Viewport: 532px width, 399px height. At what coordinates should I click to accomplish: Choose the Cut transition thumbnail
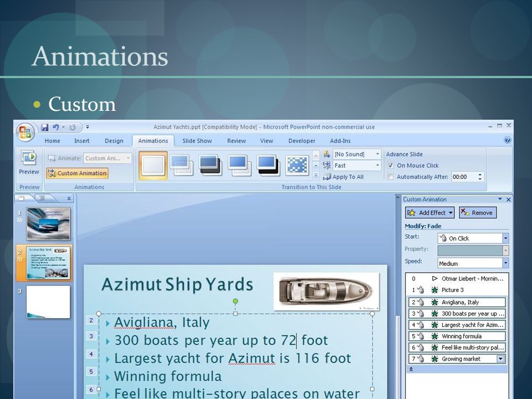tap(239, 165)
